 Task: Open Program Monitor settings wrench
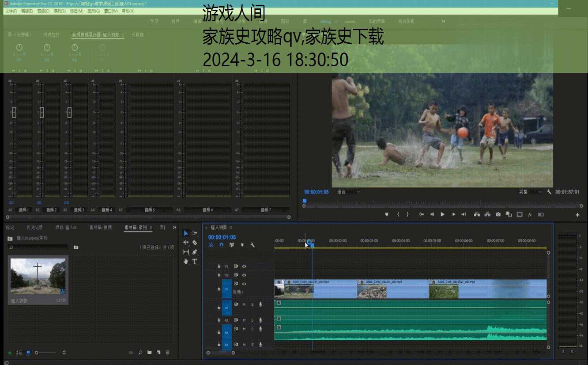(x=549, y=192)
